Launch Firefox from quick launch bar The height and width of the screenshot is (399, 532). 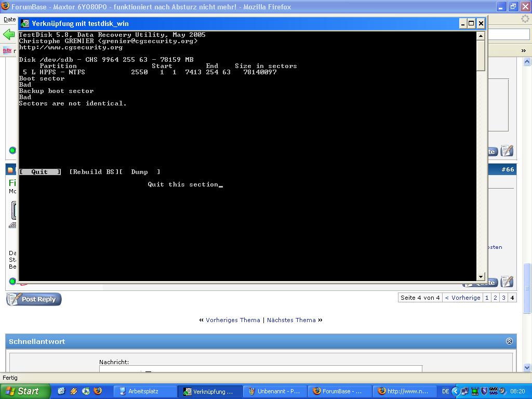tap(98, 391)
